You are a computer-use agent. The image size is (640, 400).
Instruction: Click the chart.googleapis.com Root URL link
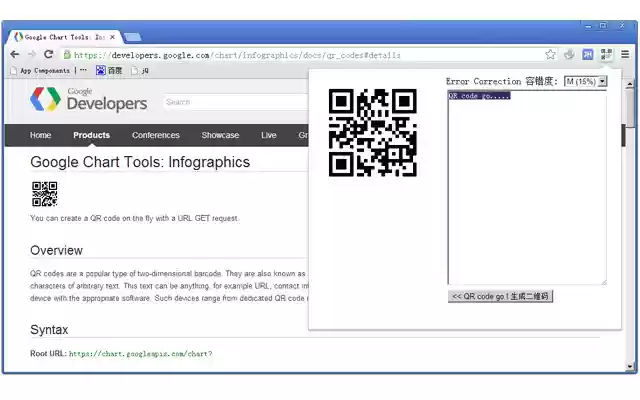point(140,354)
